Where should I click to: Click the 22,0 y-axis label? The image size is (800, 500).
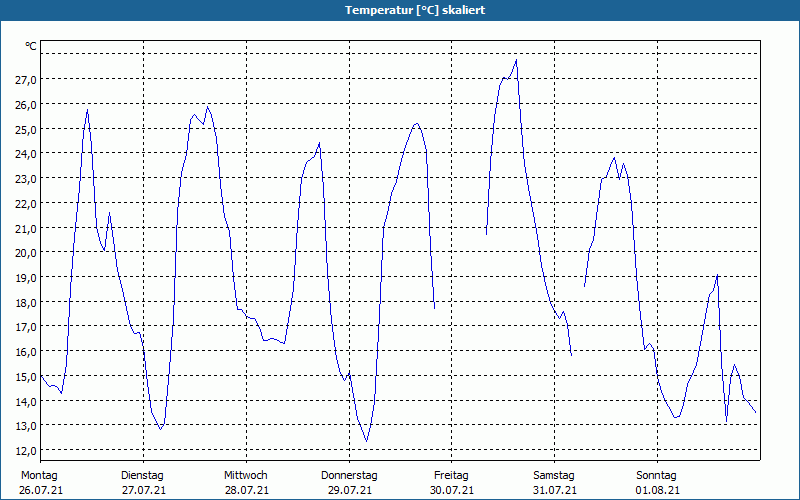tap(26, 204)
